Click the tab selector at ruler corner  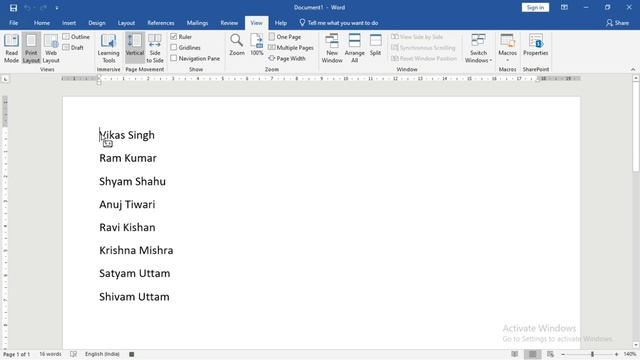pyautogui.click(x=5, y=79)
